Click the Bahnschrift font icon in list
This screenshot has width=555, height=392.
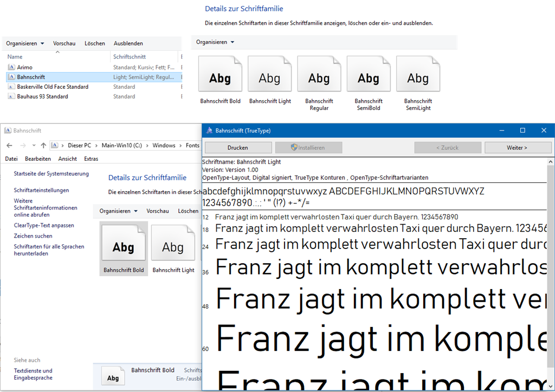11,77
